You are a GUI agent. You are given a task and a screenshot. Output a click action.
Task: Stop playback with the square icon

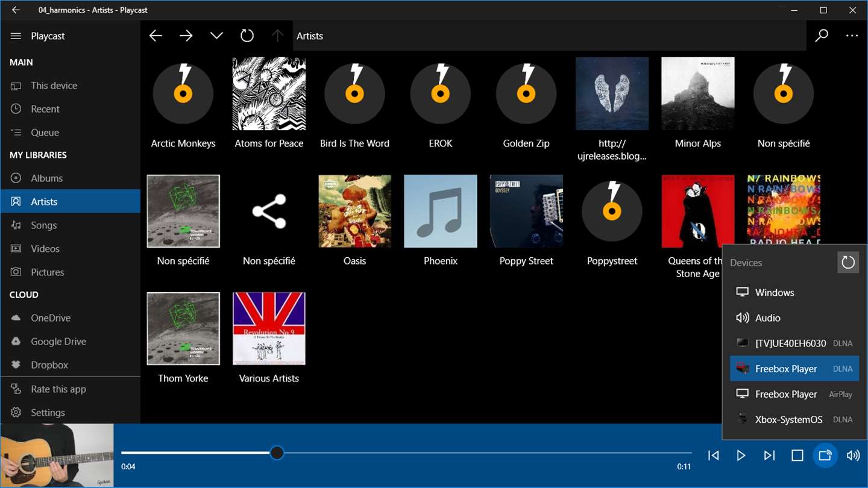[797, 455]
